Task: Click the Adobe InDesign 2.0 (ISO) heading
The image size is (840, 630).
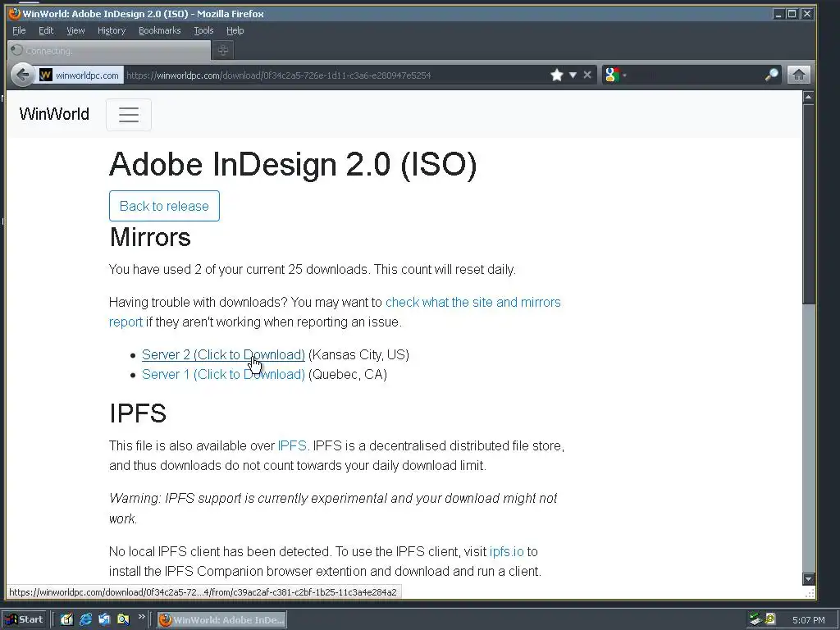Action: (x=293, y=164)
